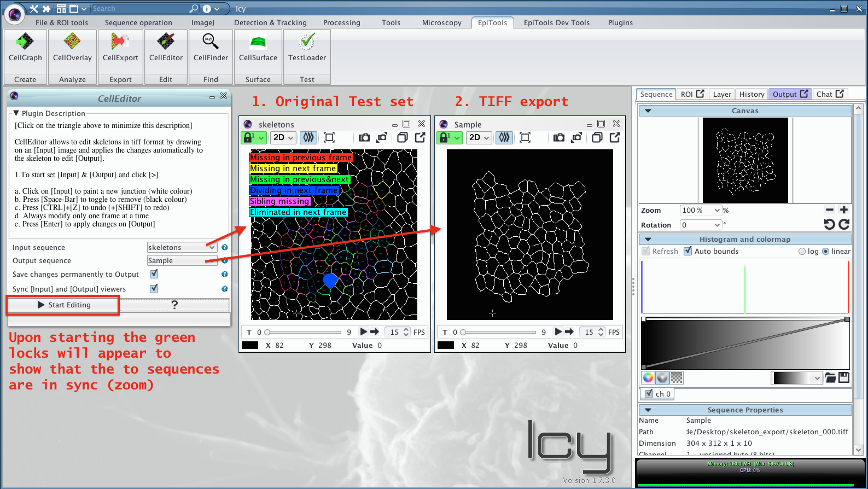Collapse the Canvas panel

tap(648, 110)
